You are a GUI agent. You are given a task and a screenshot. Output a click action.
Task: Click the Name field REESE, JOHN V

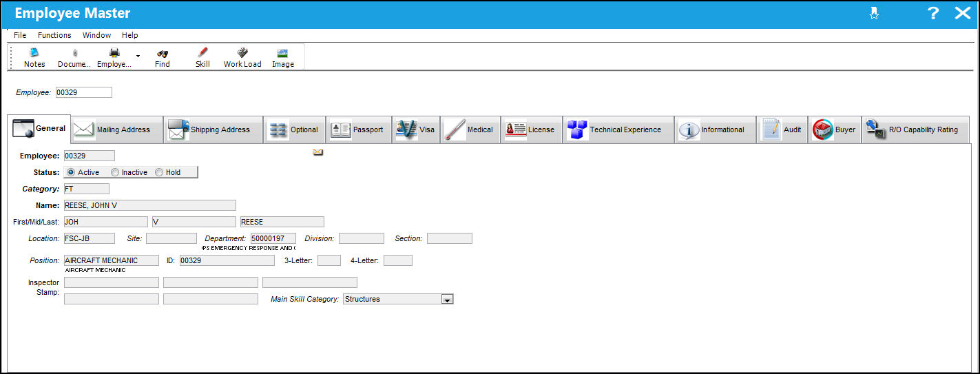(x=149, y=205)
